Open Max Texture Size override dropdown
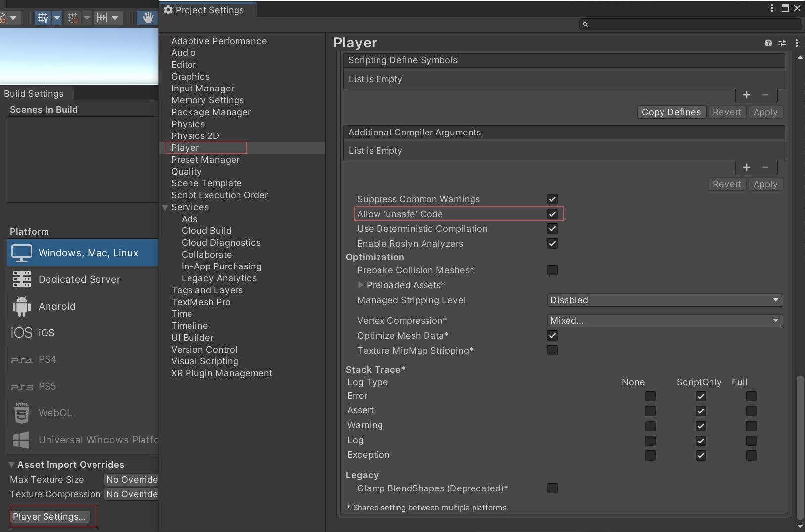Image resolution: width=805 pixels, height=532 pixels. tap(132, 480)
